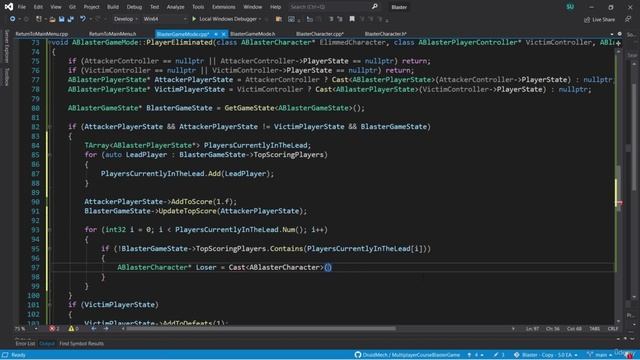
Task: Collapse the for loop at line 85
Action: coord(49,155)
